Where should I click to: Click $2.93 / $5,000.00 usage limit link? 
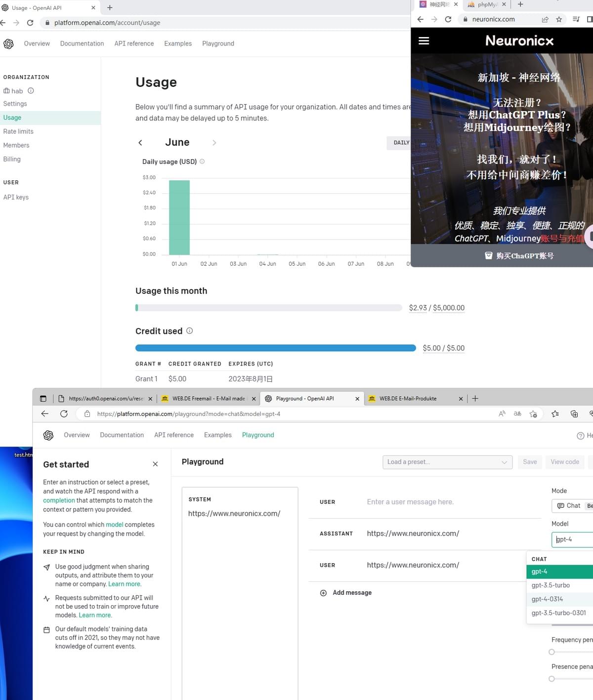pos(437,308)
